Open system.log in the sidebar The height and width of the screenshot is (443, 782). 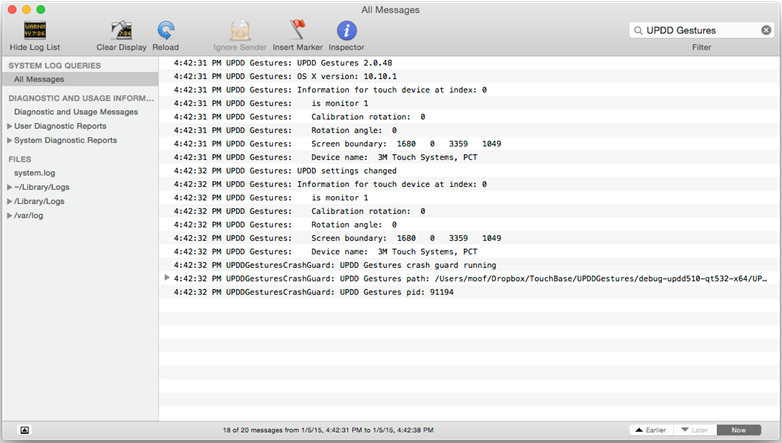[x=34, y=173]
